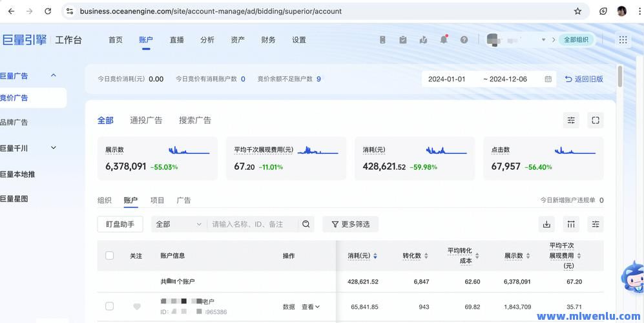Screen dimensions: 644x323
Task: Open the app grid launcher icon
Action: click(x=623, y=39)
